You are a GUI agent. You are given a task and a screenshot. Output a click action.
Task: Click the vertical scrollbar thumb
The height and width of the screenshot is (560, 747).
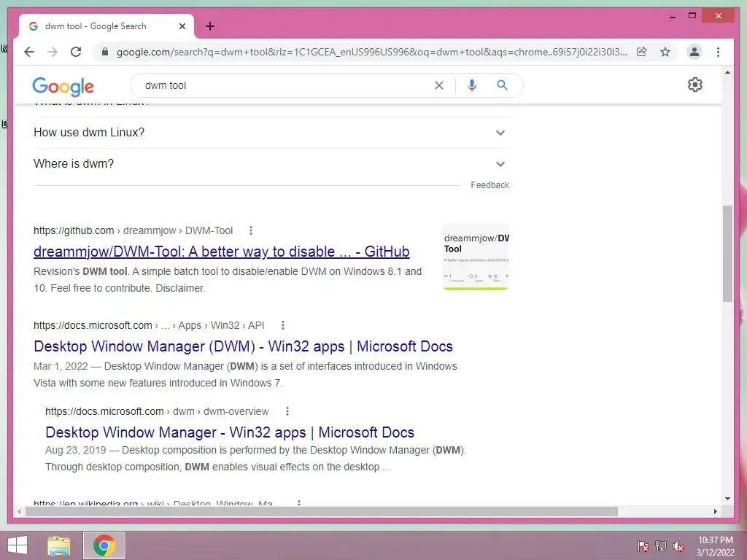coord(727,253)
